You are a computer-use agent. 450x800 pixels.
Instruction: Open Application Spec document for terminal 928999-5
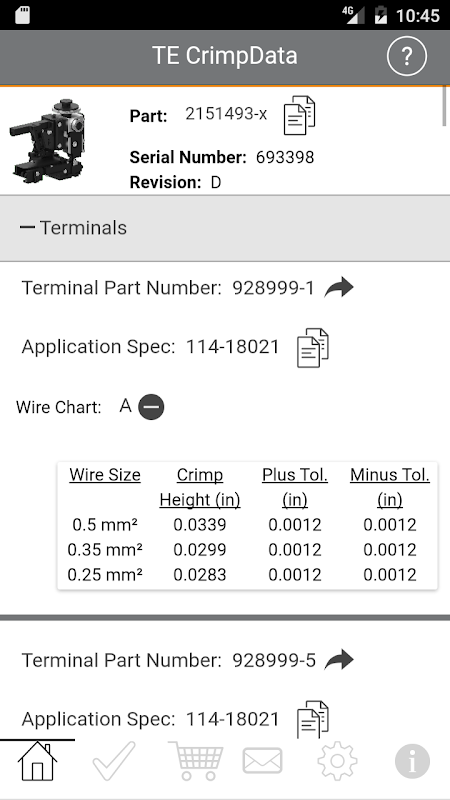[313, 719]
